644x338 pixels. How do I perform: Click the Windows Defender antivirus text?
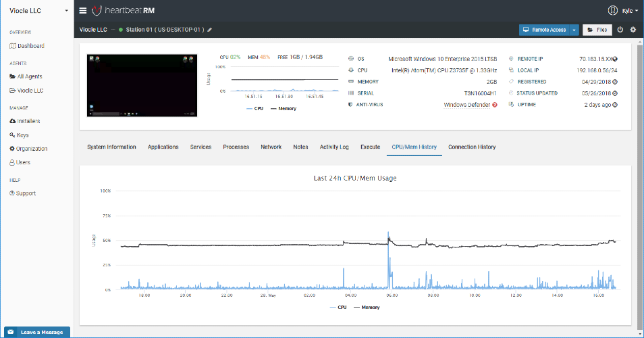pos(466,105)
